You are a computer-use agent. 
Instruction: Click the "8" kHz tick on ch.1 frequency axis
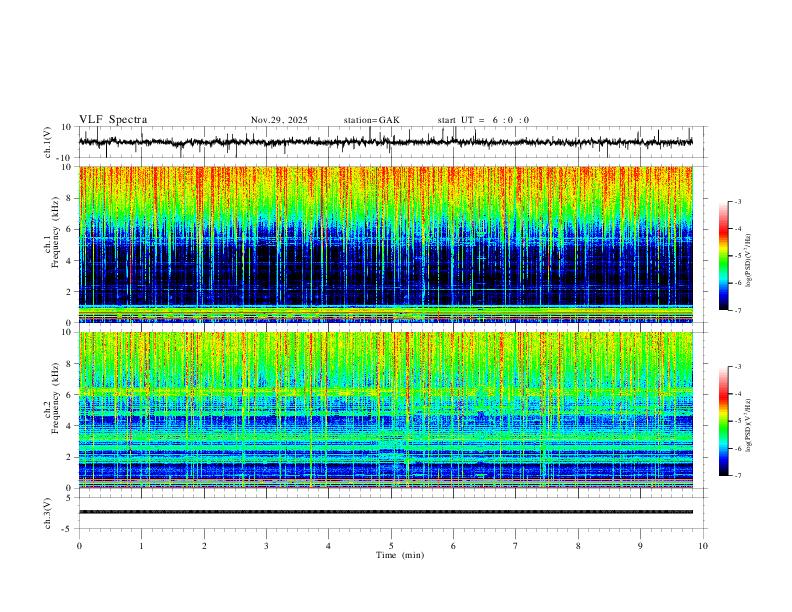click(x=69, y=198)
